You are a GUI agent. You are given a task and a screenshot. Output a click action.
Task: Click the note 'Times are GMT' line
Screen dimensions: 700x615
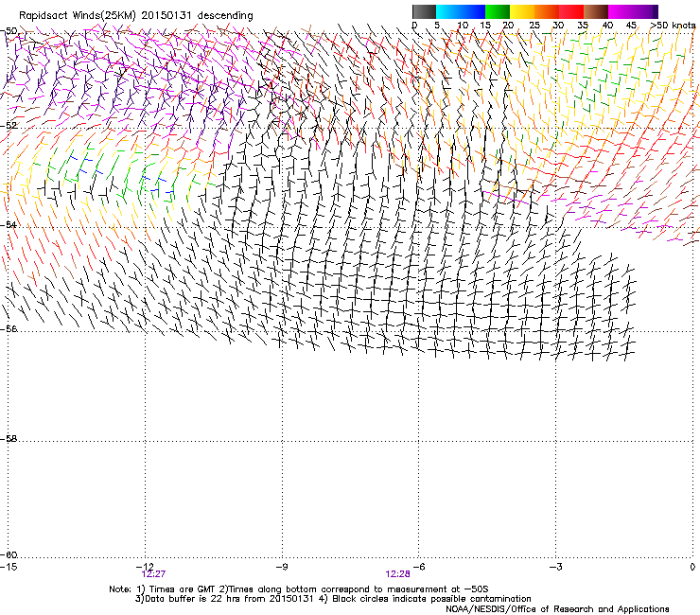click(299, 589)
